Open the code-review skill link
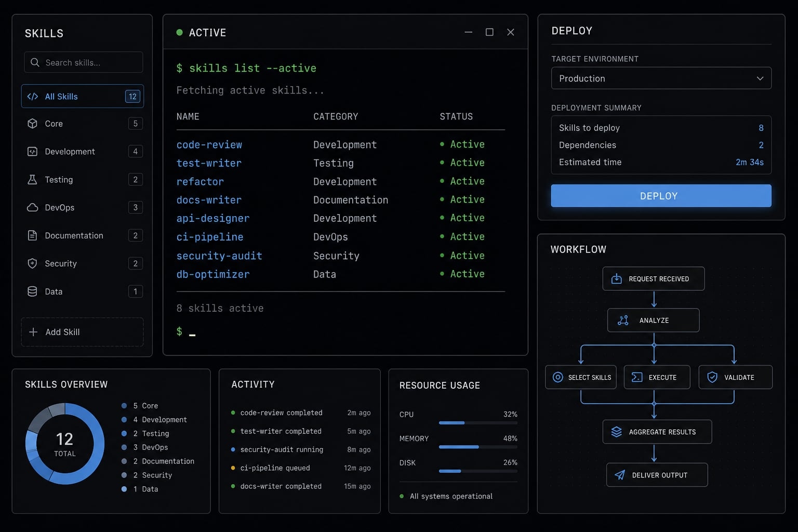Viewport: 798px width, 532px height. pos(209,145)
